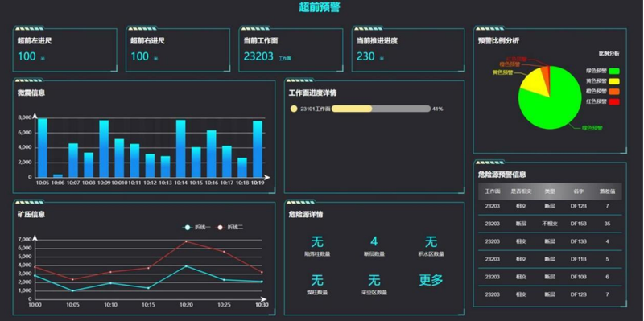Click the 超前预警 page title
Viewport: 644px width, 321px height.
pos(320,7)
